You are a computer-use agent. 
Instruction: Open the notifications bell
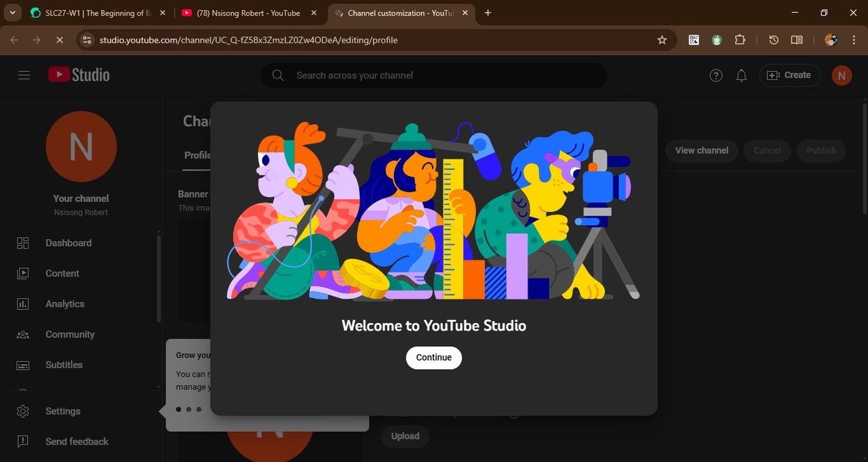[741, 75]
